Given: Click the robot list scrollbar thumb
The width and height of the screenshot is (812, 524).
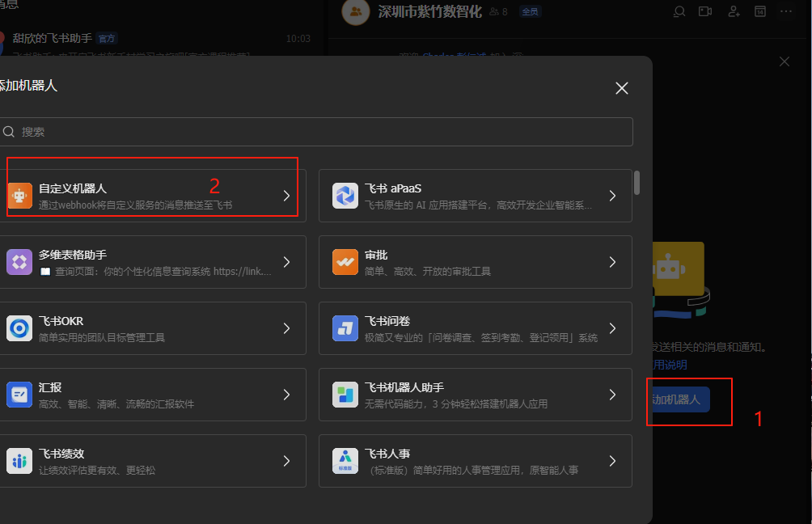Looking at the screenshot, I should [637, 183].
